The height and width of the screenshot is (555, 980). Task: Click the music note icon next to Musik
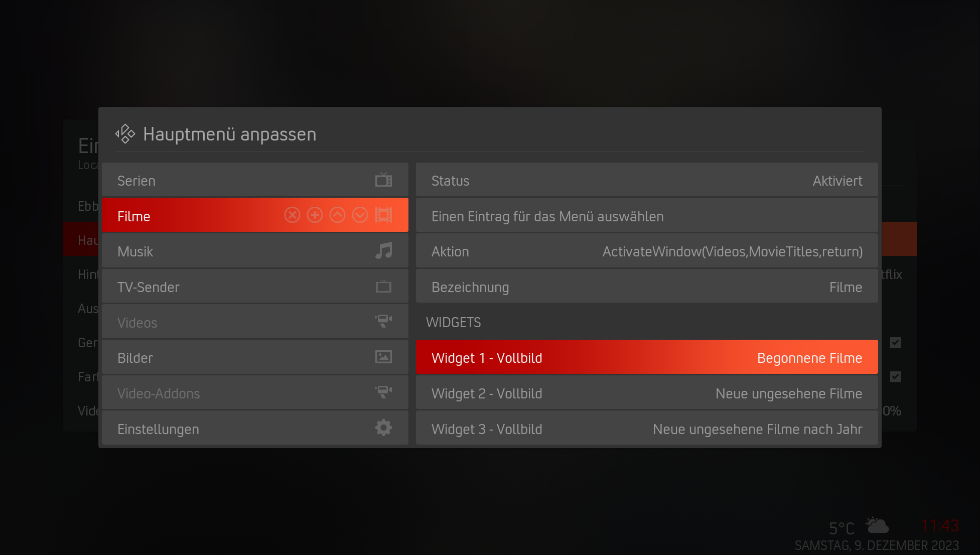click(384, 250)
